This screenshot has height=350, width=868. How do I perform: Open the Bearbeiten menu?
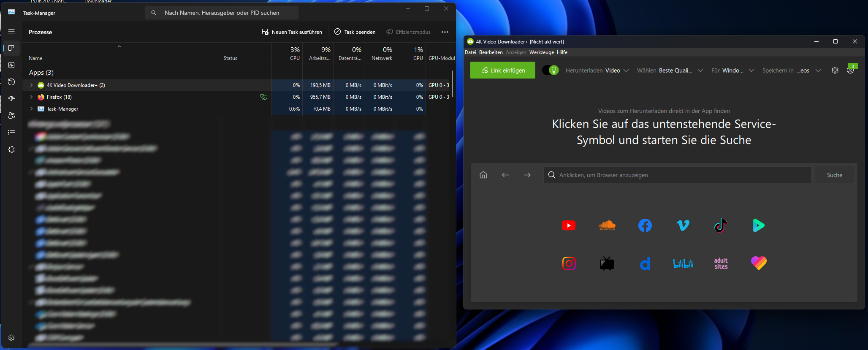(x=491, y=52)
